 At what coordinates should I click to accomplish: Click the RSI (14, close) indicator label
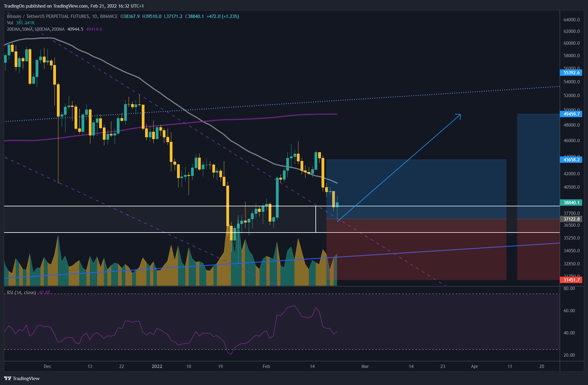(x=21, y=292)
